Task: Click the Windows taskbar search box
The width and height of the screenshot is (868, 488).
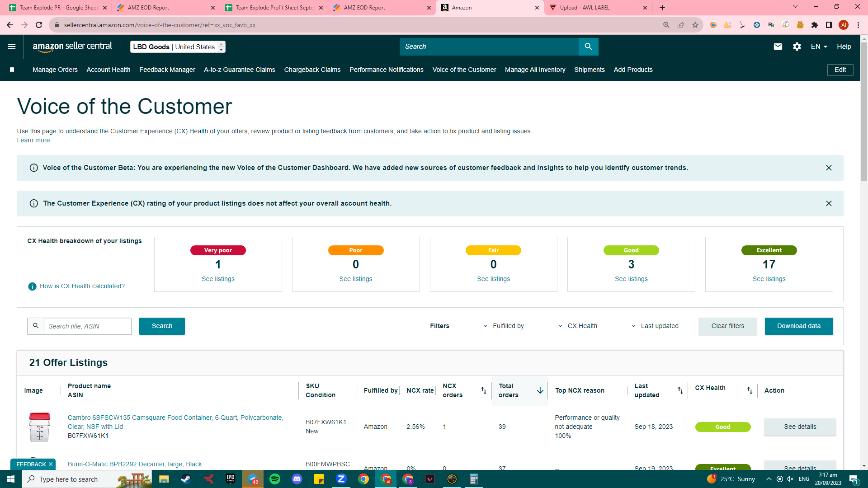Action: [87, 479]
